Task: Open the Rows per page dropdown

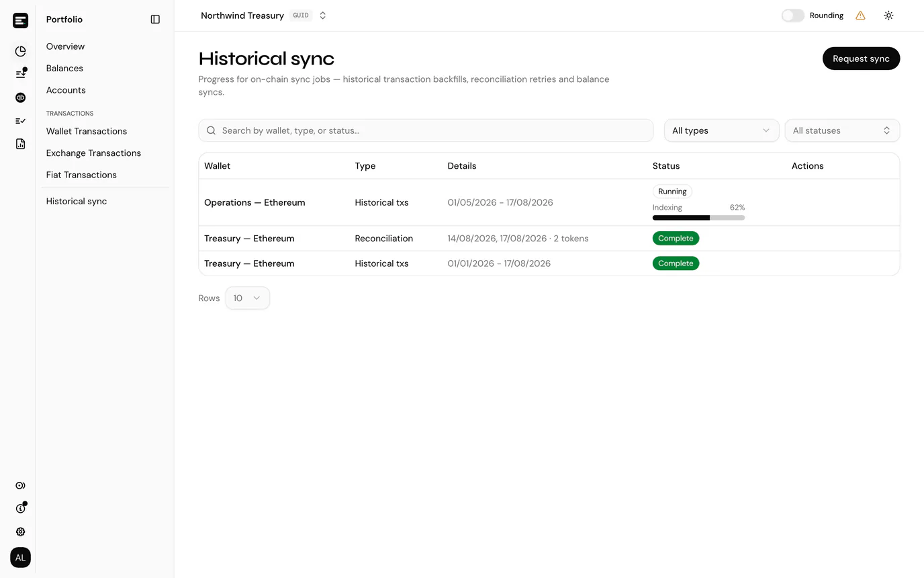Action: (248, 298)
